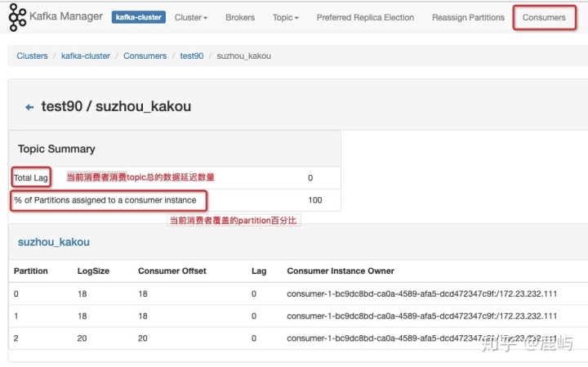Click the Clusters breadcrumb link
Screen dimensions: 588x367
(32, 56)
